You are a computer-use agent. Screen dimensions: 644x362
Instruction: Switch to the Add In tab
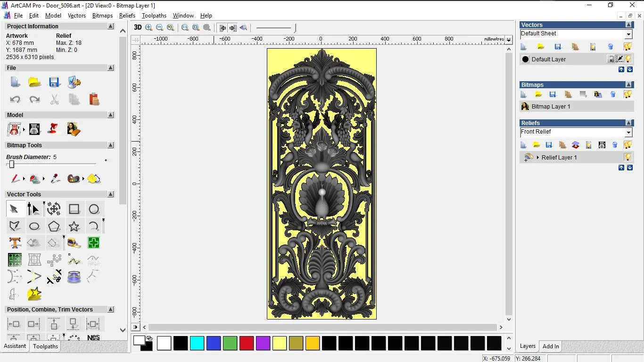(x=551, y=346)
